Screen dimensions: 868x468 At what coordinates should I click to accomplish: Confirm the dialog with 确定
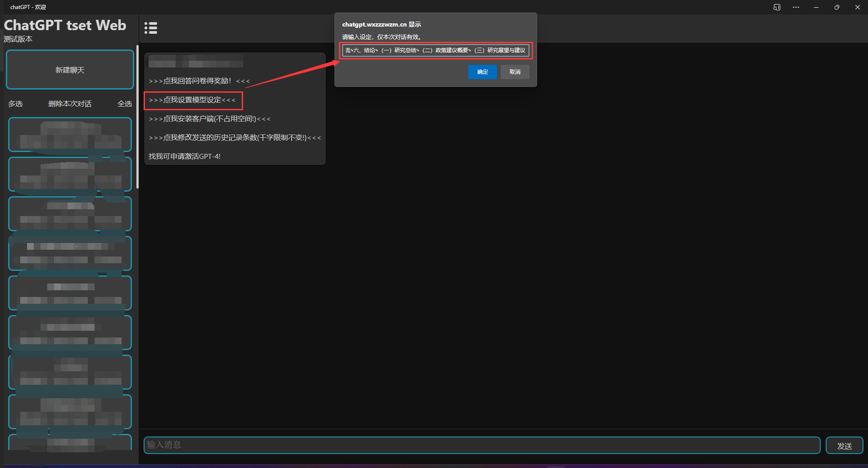(x=482, y=72)
